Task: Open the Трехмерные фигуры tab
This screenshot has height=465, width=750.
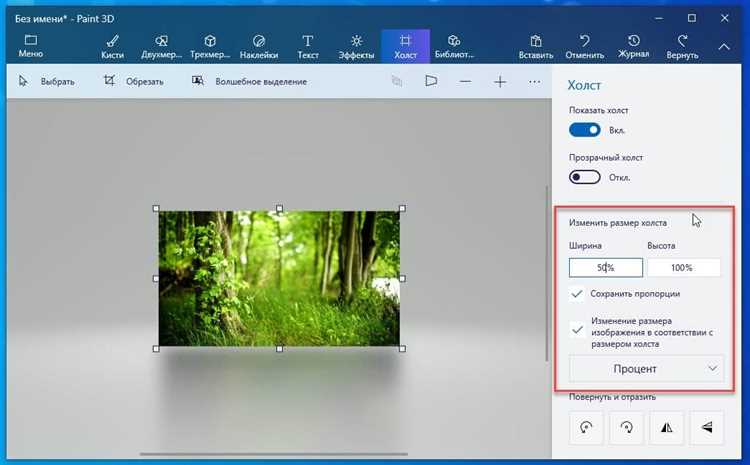Action: [210, 47]
